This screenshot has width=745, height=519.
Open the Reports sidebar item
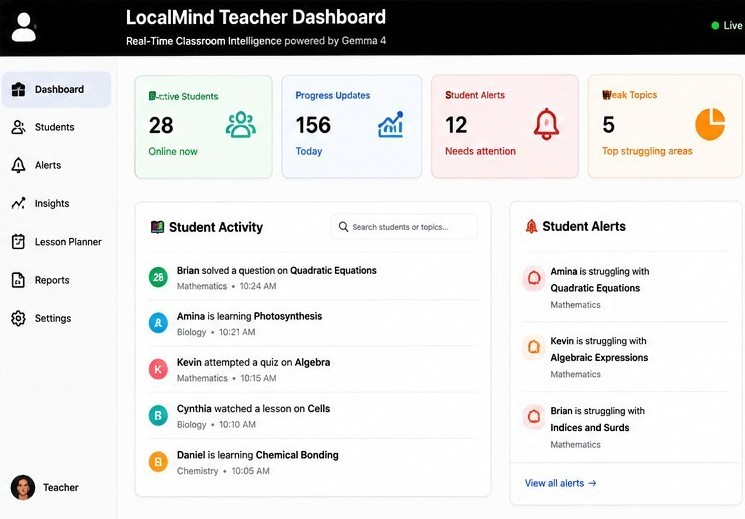57,280
